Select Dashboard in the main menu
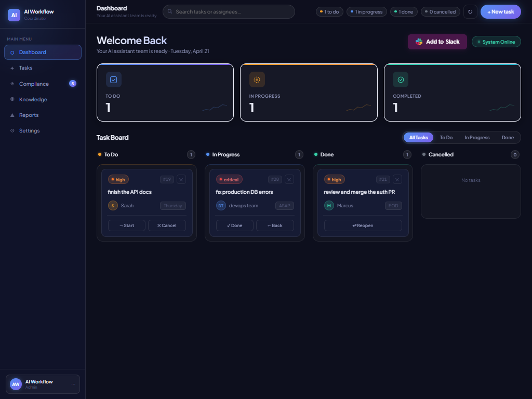Screen dimensions: 532x399 (32, 52)
